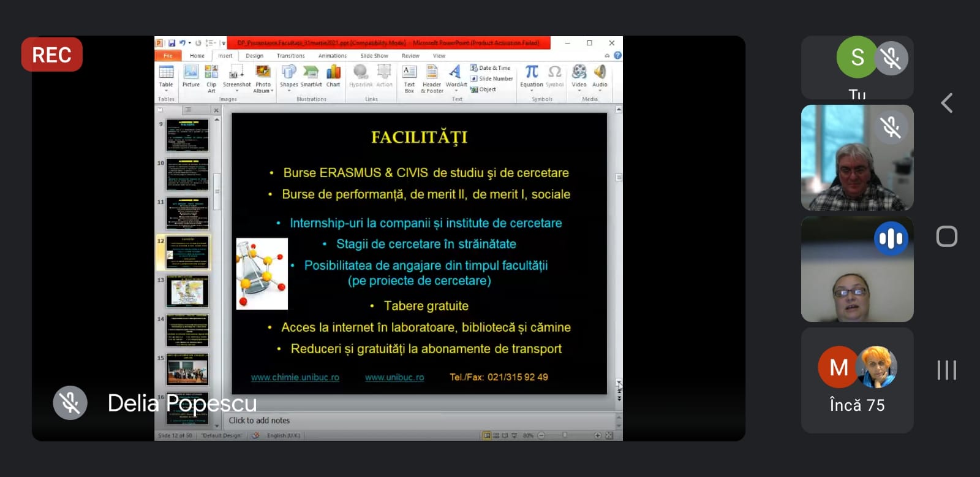Click the greyed Hyperlink icon
The height and width of the screenshot is (477, 980).
click(x=360, y=72)
